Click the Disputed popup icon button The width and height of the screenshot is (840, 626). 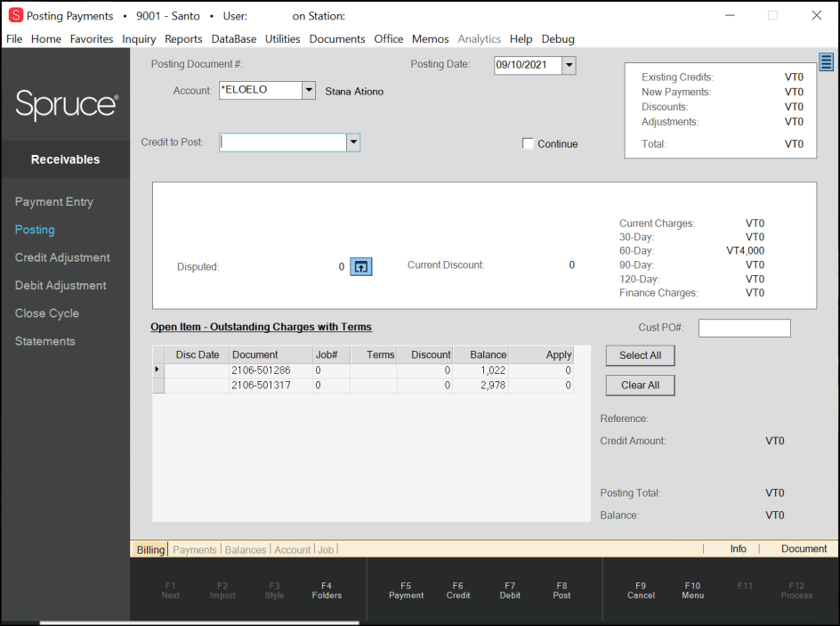pyautogui.click(x=361, y=266)
